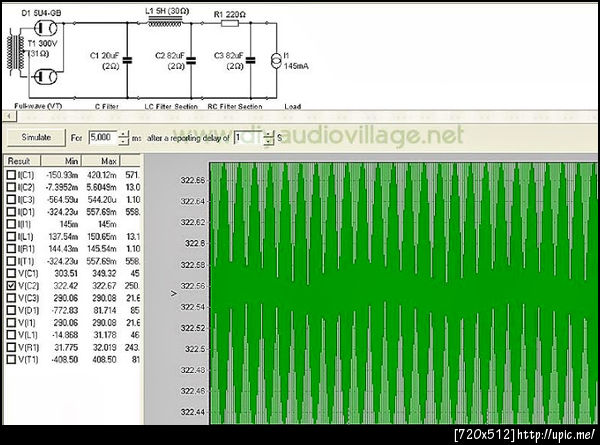Select the upper 5U4-GB rectifier diode symbol
Viewport: 600px width, 445px height.
pos(46,28)
